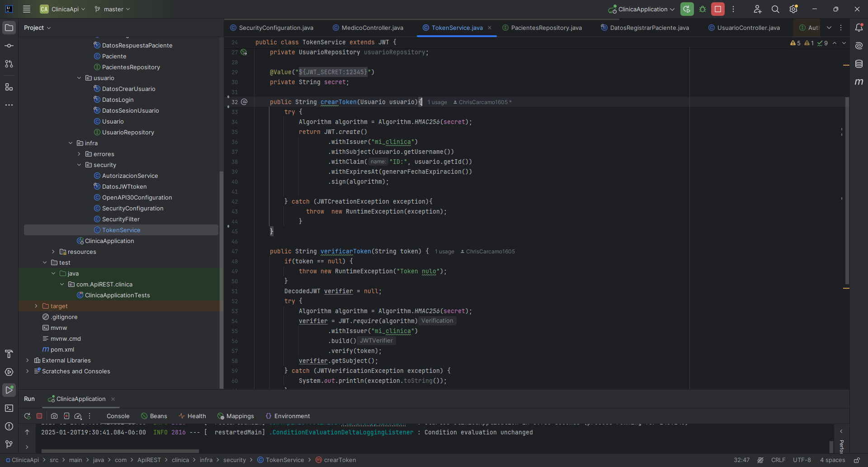Open the Problems tool window

[x=9, y=426]
